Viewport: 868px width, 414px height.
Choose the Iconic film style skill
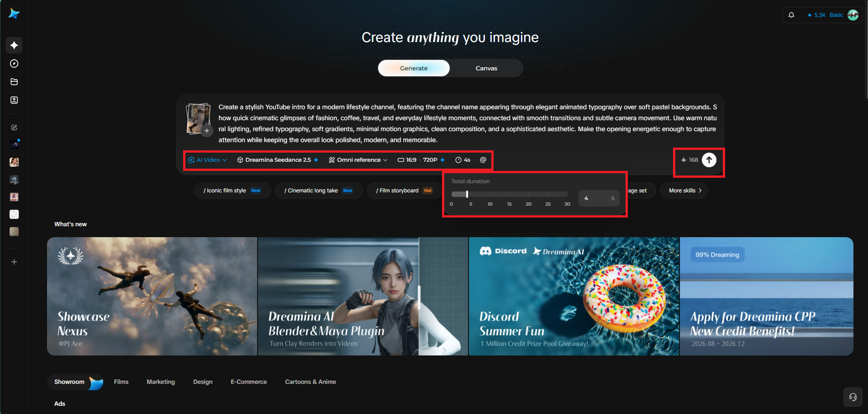pos(232,191)
